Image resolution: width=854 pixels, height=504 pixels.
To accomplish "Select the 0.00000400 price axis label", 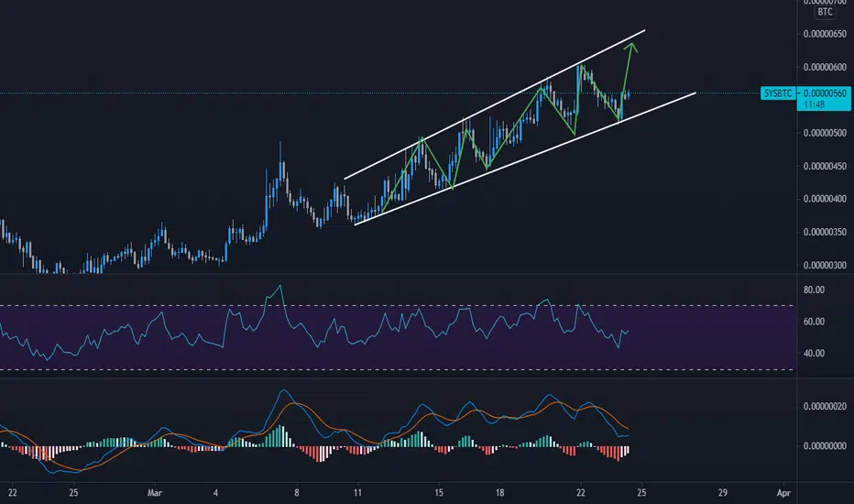I will [x=825, y=199].
